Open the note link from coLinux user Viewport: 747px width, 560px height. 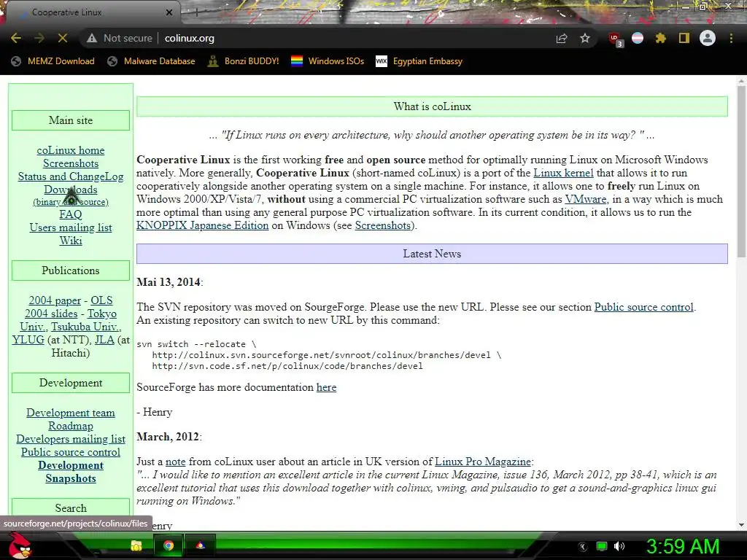[175, 462]
